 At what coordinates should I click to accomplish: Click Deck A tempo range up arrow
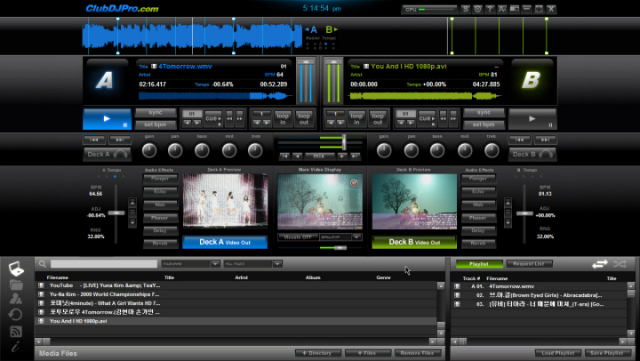[x=132, y=203]
